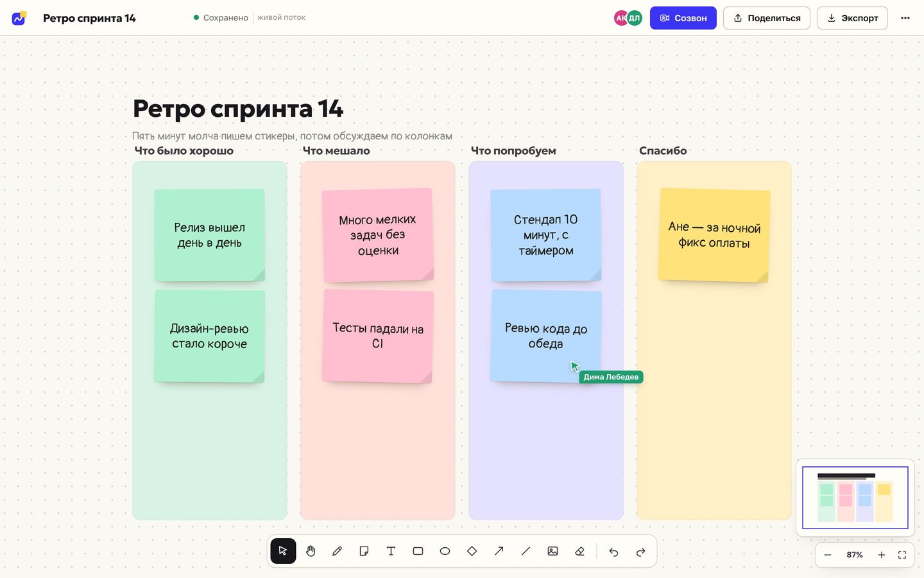Select the text tool
The height and width of the screenshot is (578, 924).
(391, 551)
